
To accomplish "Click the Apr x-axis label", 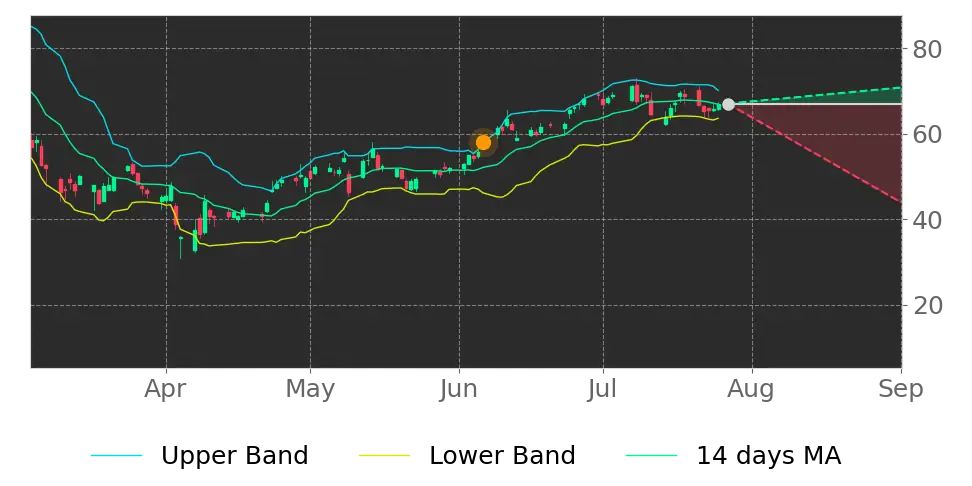I will tap(166, 389).
